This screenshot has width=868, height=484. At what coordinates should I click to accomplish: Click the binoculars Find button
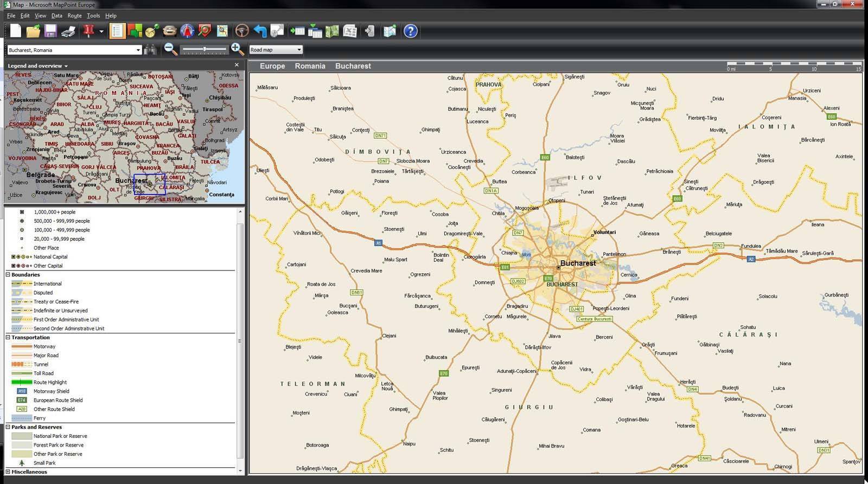[150, 50]
